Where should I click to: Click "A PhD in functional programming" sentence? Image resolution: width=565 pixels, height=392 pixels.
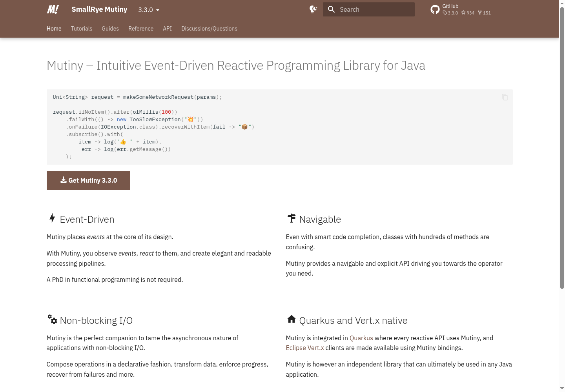[x=115, y=279]
